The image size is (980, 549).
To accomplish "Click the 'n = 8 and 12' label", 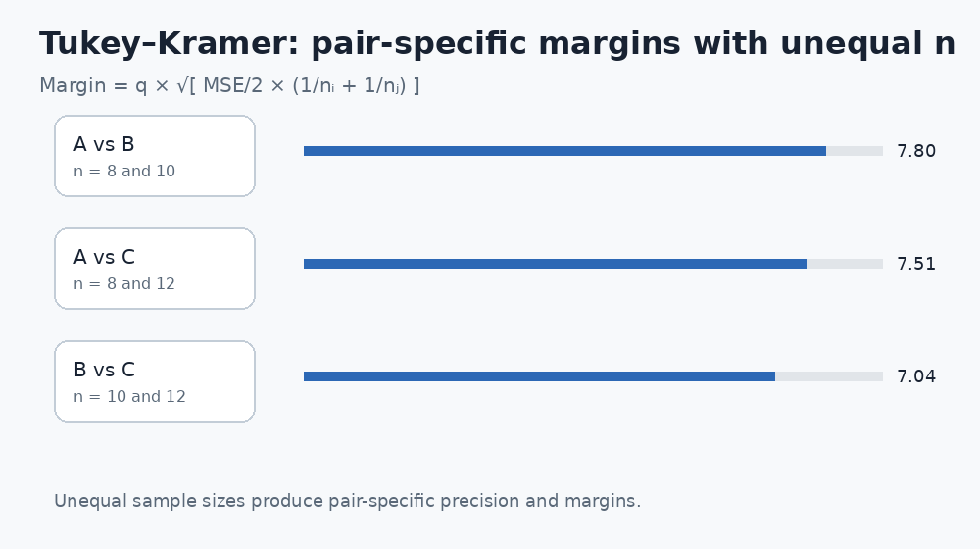I will [124, 284].
